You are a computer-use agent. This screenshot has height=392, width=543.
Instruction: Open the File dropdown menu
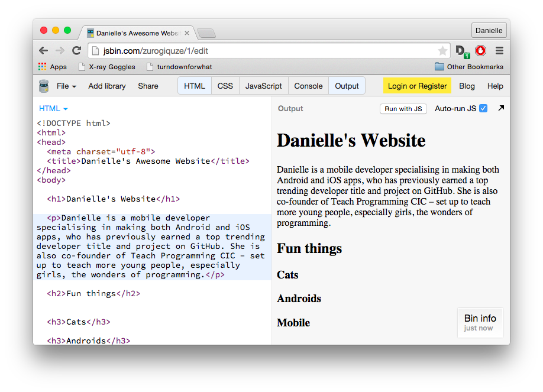click(x=66, y=86)
